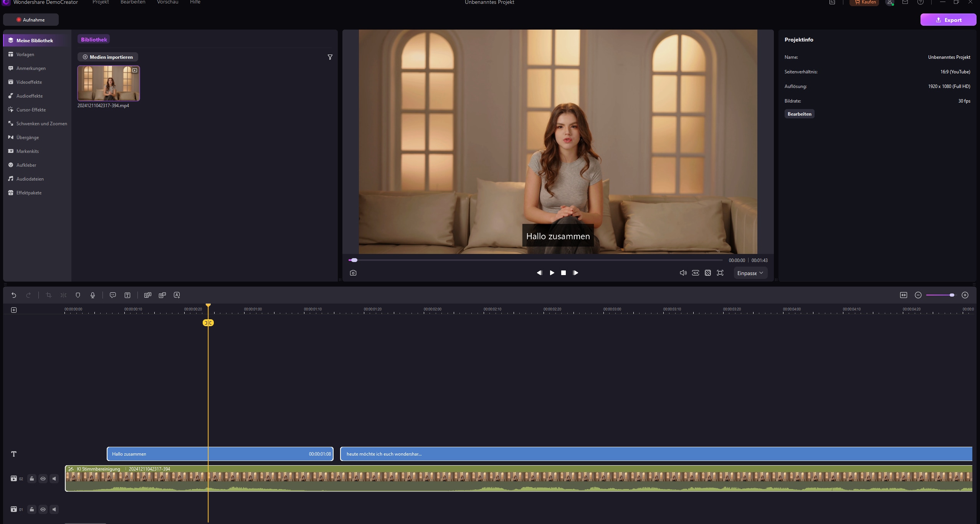Open Markenkits in sidebar
The height and width of the screenshot is (524, 980).
pyautogui.click(x=37, y=151)
